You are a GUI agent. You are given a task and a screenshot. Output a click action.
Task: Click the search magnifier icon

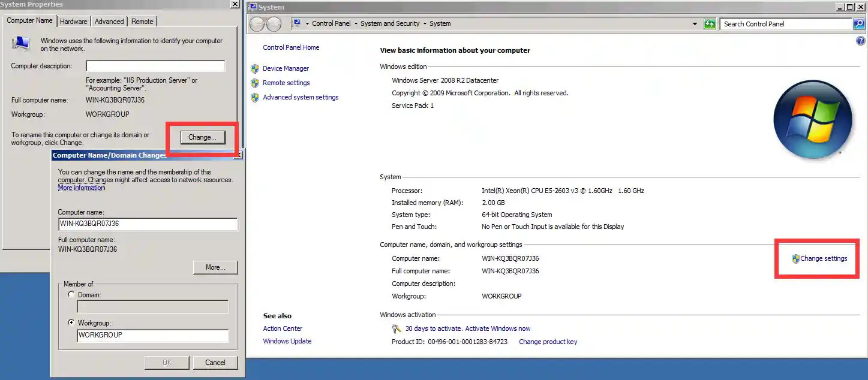(x=859, y=24)
